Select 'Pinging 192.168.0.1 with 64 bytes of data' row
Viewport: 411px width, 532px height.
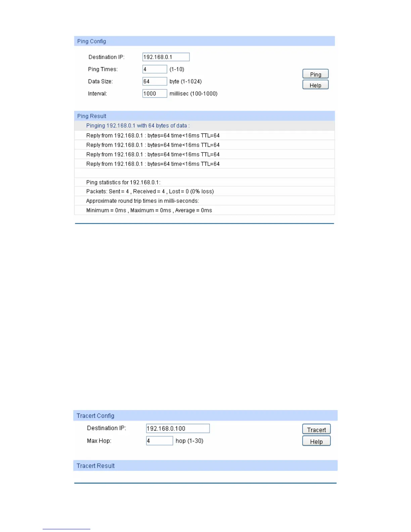click(204, 126)
